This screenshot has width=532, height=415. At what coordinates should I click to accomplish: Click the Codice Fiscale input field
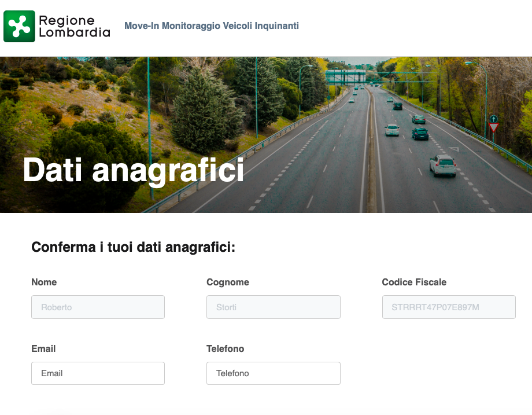click(x=449, y=307)
